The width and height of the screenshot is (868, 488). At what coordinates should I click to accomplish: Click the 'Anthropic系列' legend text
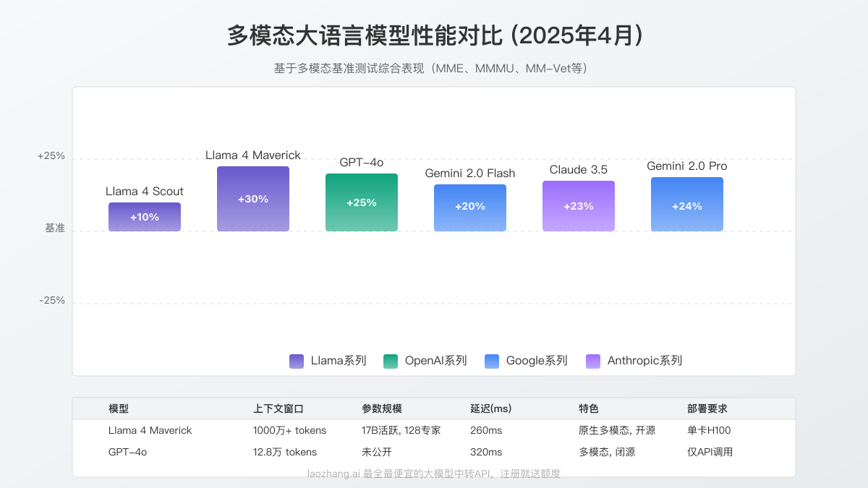coord(644,361)
